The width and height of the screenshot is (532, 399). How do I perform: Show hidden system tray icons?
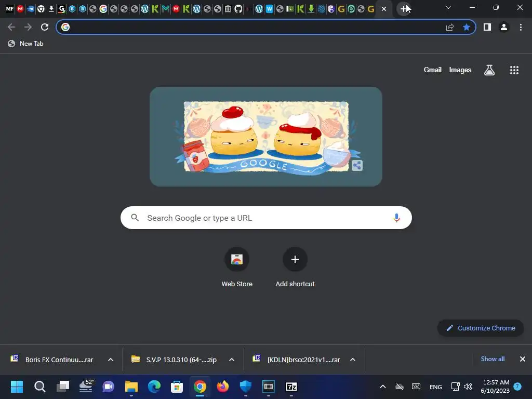[383, 387]
